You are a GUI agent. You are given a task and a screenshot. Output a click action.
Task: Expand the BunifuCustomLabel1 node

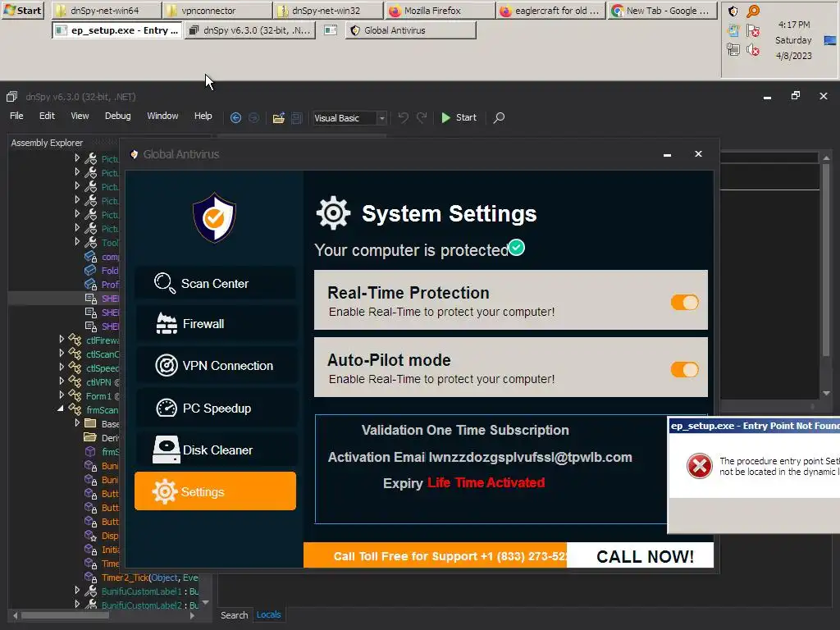[x=77, y=590]
